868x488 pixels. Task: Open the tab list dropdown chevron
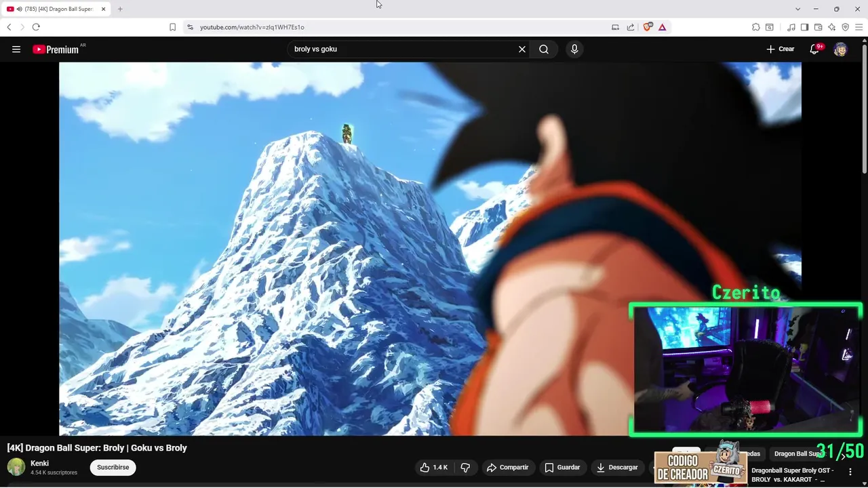coord(797,9)
